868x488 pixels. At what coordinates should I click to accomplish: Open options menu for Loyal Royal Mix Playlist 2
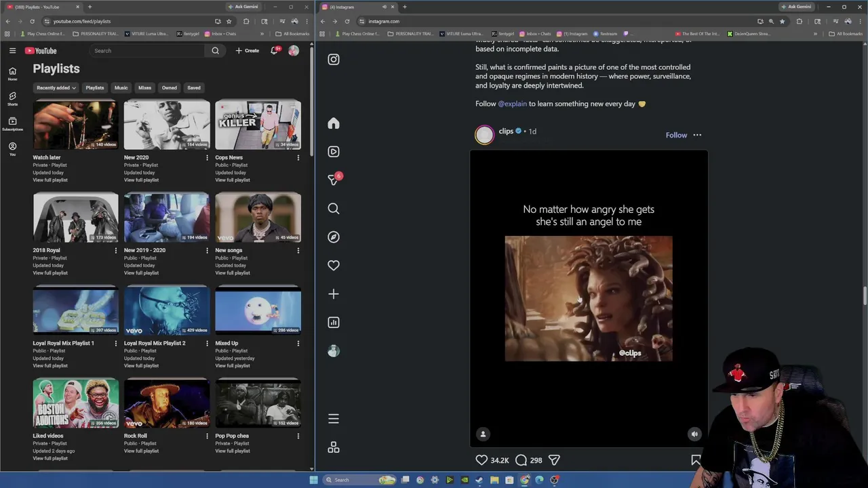click(x=207, y=344)
